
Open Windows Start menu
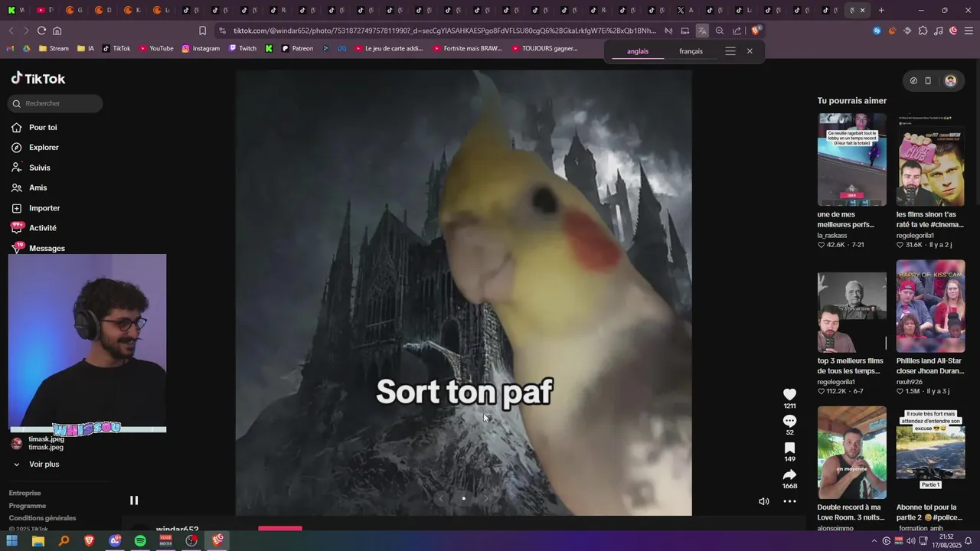(x=12, y=541)
